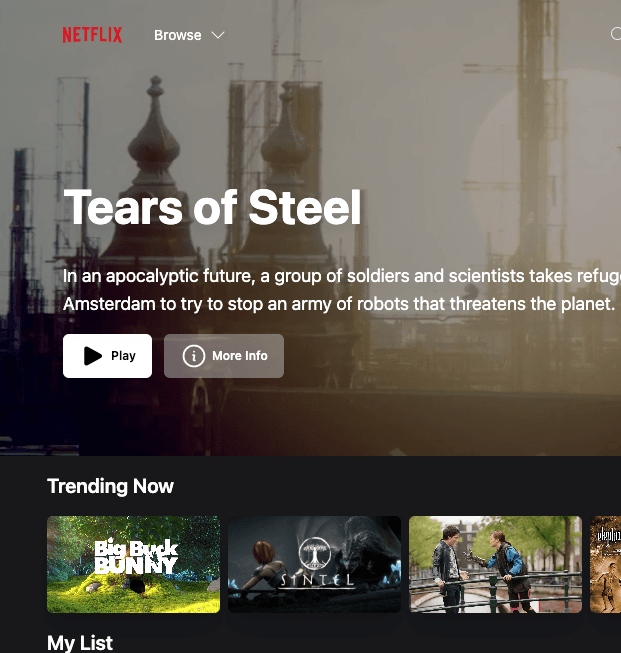Screen dimensions: 621x653
Task: Play Tears of Steel
Action: 107,356
